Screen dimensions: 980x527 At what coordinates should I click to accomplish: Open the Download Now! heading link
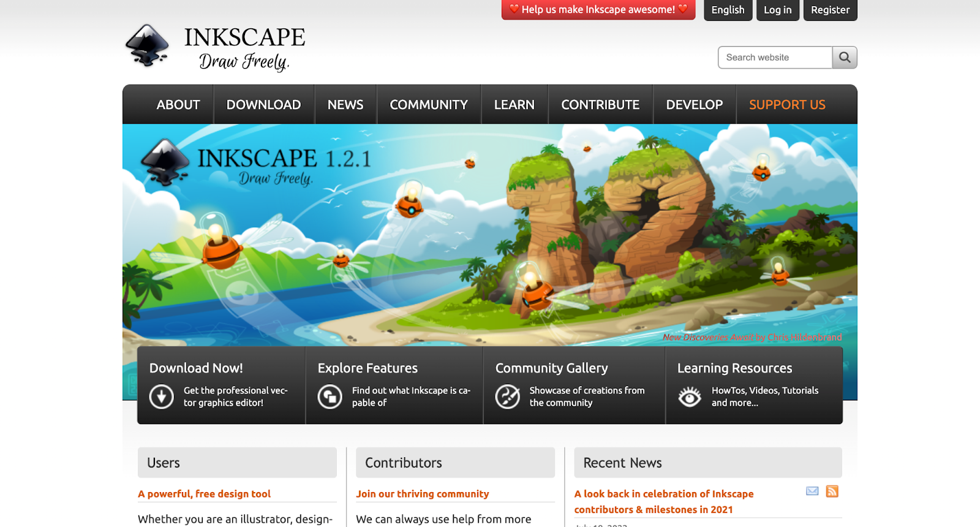pyautogui.click(x=196, y=368)
